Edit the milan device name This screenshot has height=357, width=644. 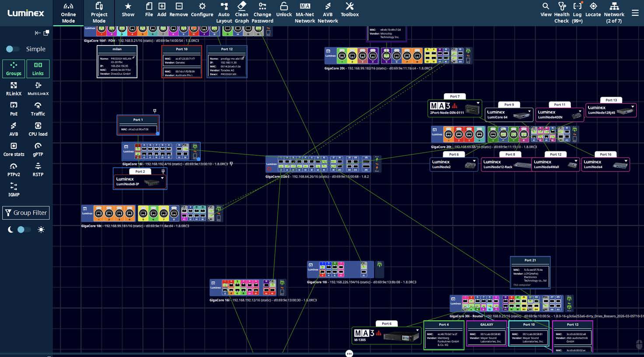[x=133, y=58]
